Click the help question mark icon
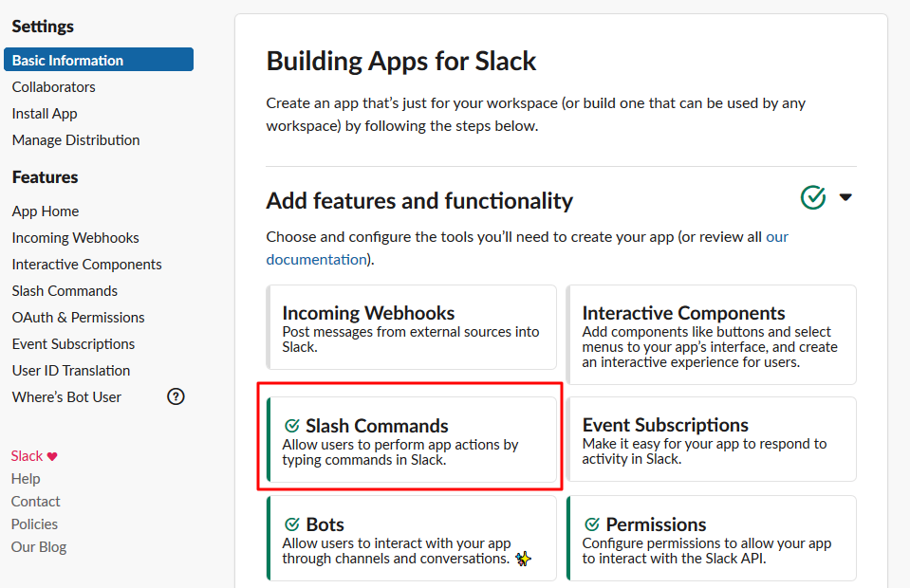 [176, 397]
